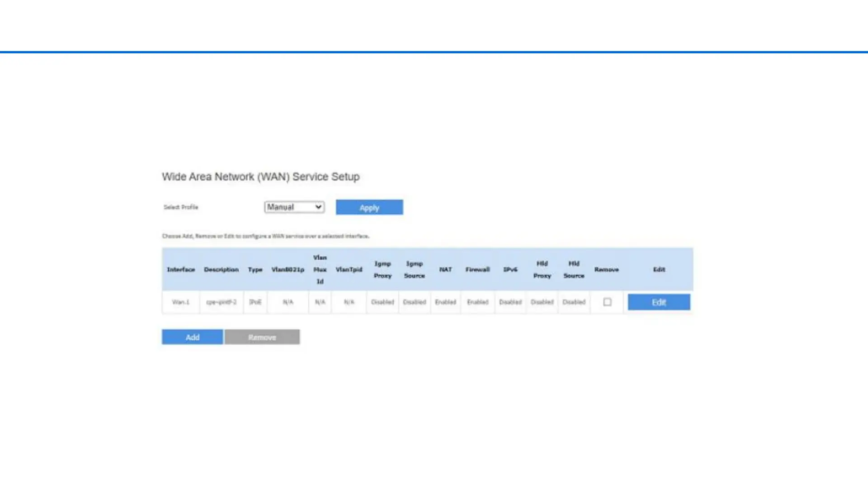
Task: Click the WAN Service Setup heading
Action: click(260, 177)
